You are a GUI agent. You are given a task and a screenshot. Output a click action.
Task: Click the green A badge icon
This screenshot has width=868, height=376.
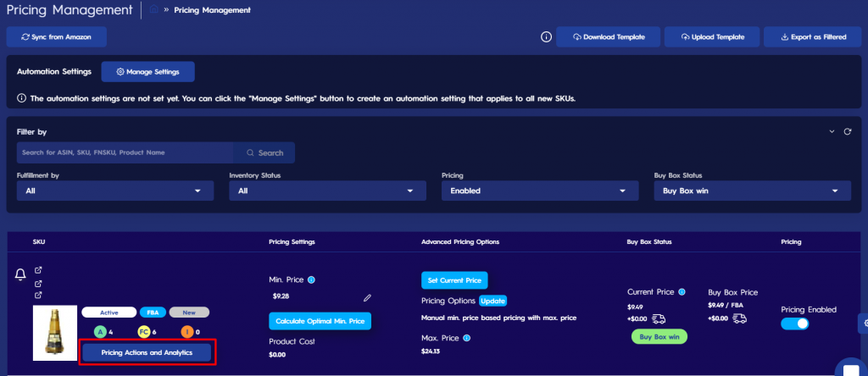click(x=100, y=332)
